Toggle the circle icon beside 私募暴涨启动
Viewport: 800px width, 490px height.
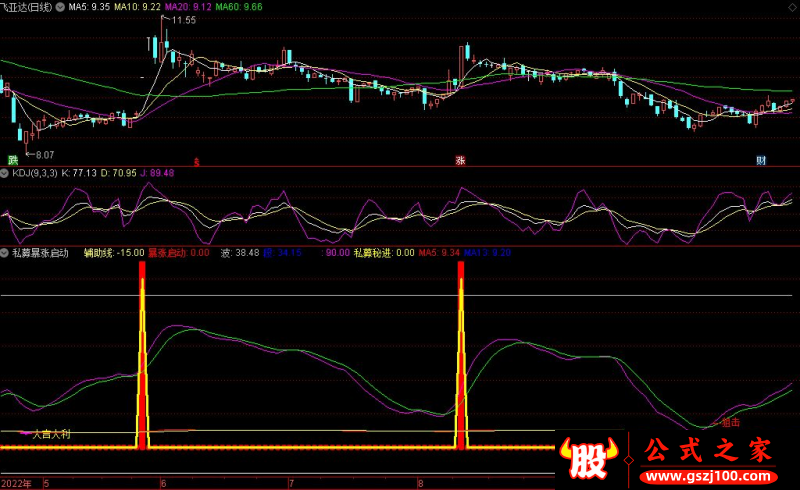click(x=5, y=253)
